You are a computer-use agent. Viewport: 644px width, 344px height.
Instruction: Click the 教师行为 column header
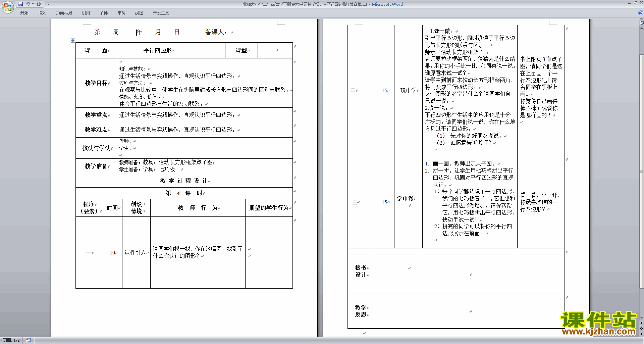tap(198, 208)
